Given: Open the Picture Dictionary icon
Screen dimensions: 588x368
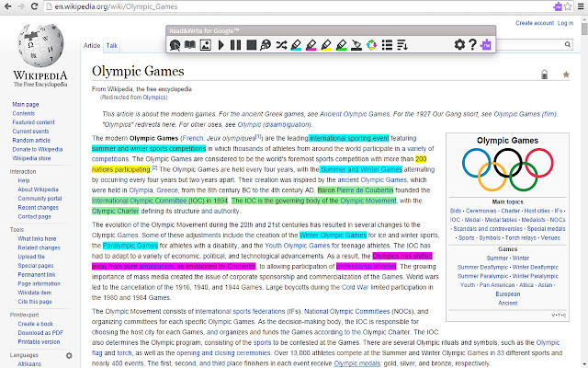Looking at the screenshot, I should point(206,45).
